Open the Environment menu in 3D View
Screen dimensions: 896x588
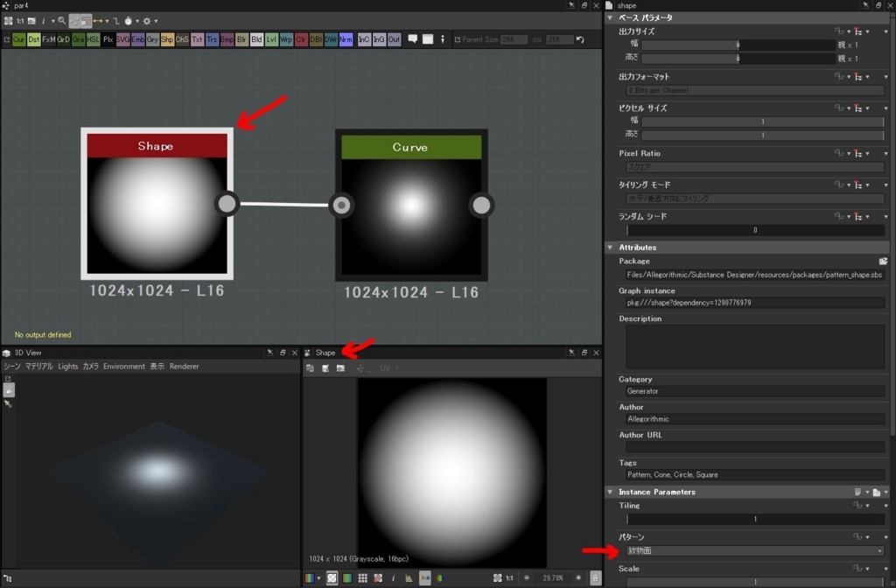coord(124,367)
